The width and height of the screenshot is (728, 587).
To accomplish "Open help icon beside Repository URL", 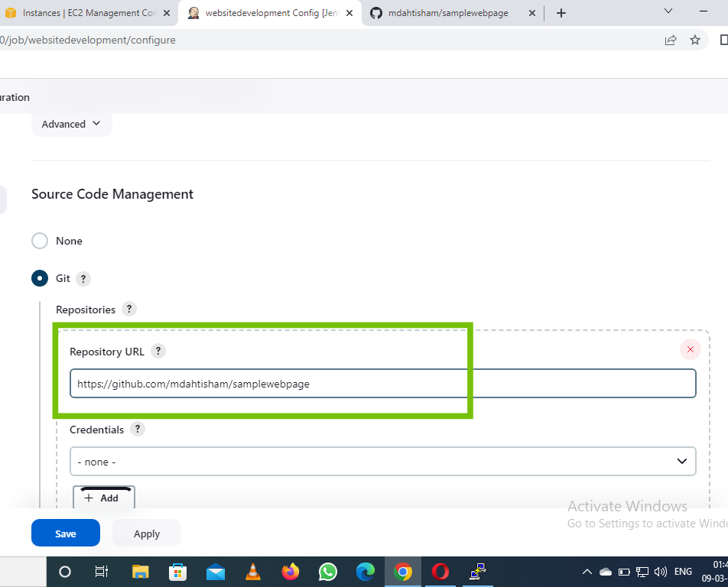I will (x=158, y=352).
